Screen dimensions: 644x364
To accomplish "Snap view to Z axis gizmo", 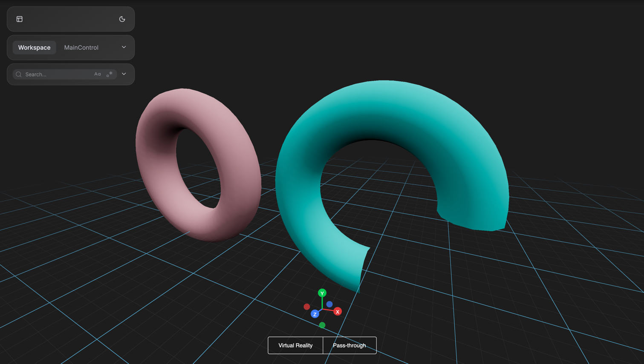I will [315, 314].
